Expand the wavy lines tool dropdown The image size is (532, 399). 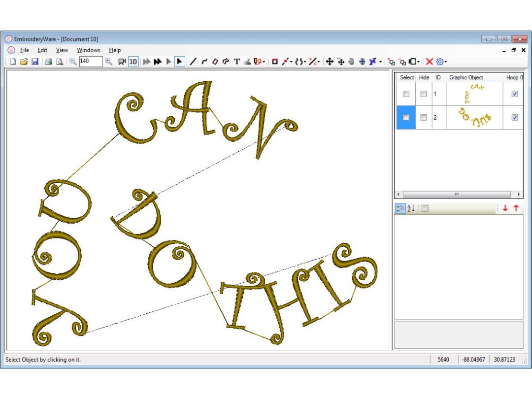tap(305, 62)
